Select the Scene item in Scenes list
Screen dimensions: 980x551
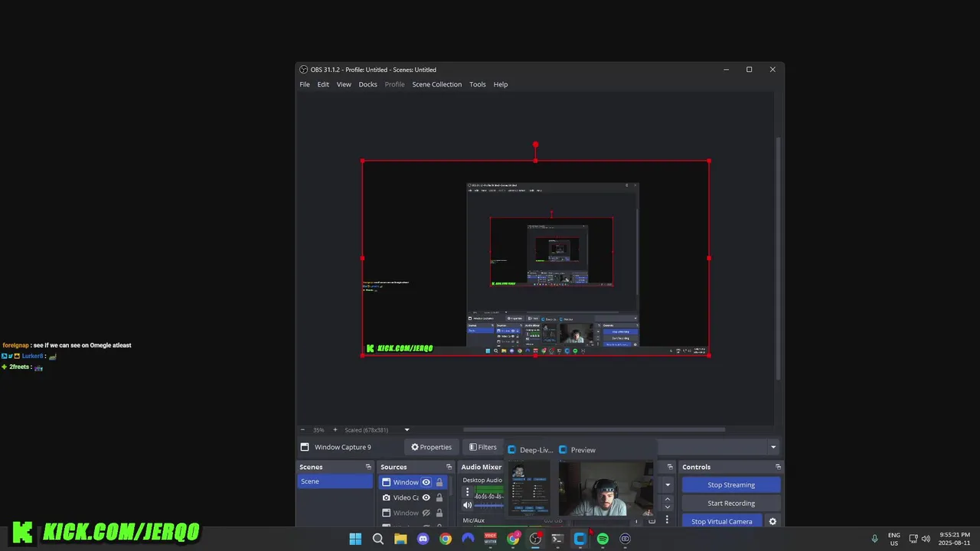335,481
